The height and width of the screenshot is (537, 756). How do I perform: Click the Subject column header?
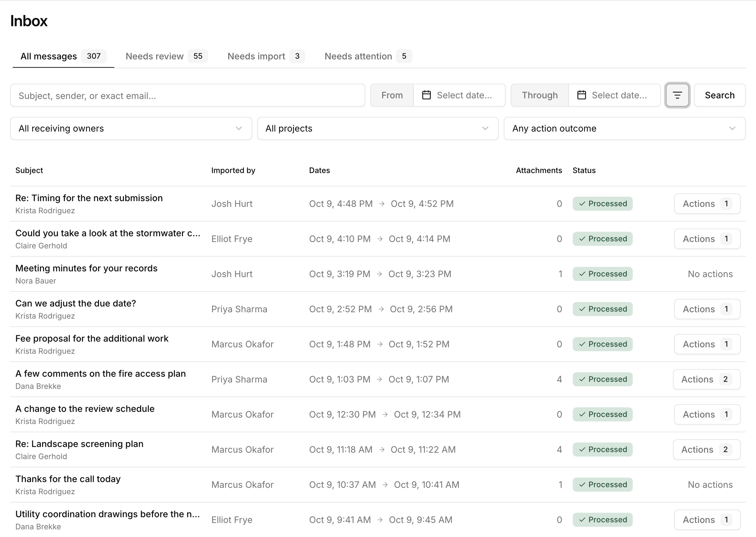coord(29,170)
